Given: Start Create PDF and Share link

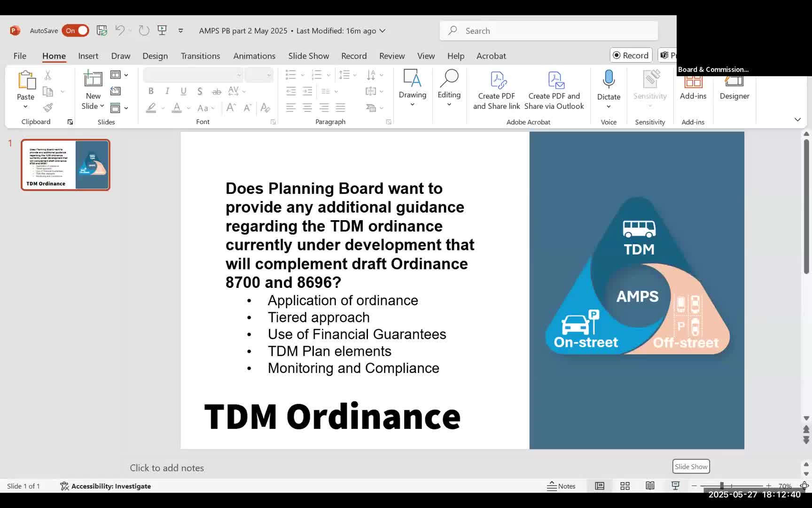Looking at the screenshot, I should (496, 89).
